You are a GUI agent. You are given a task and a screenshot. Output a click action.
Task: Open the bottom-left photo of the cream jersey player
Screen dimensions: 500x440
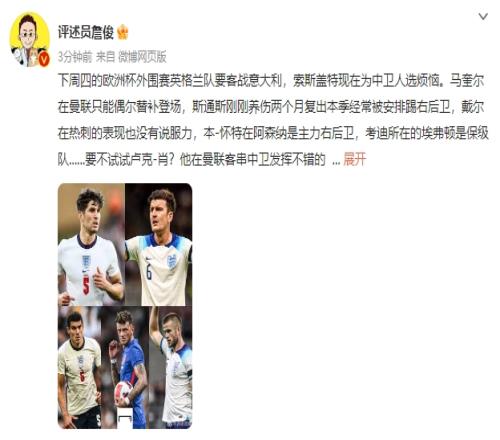point(79,367)
